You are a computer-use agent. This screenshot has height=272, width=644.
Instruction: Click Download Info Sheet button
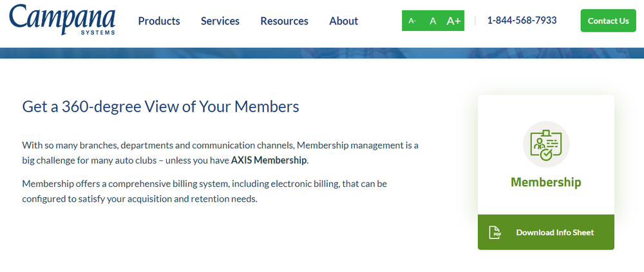[x=546, y=232]
